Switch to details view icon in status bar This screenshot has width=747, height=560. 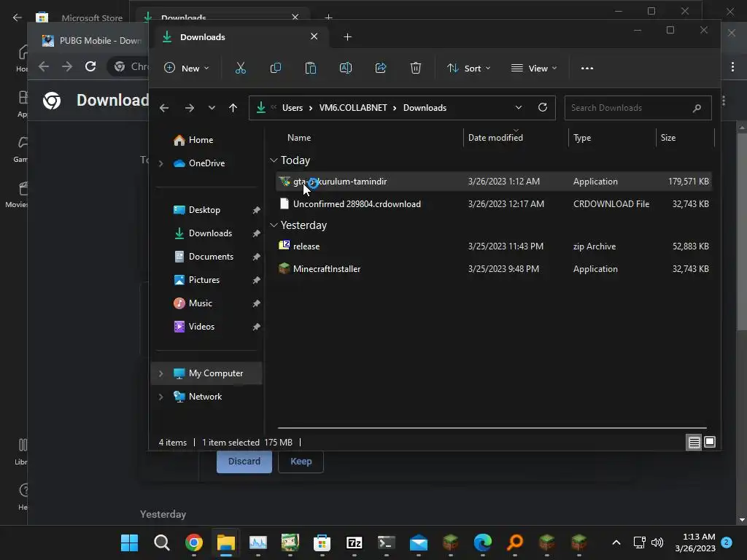(x=694, y=443)
